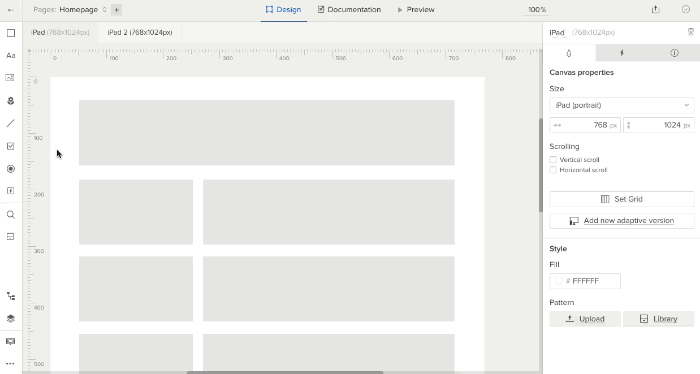Select the Checkbox element tool
Screen dimensions: 700x374
pos(11,146)
